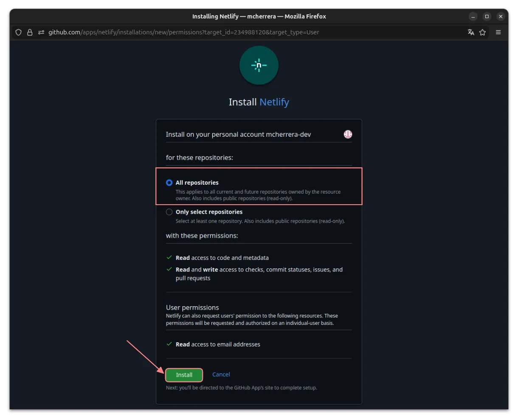Minimize the Firefox window

473,17
